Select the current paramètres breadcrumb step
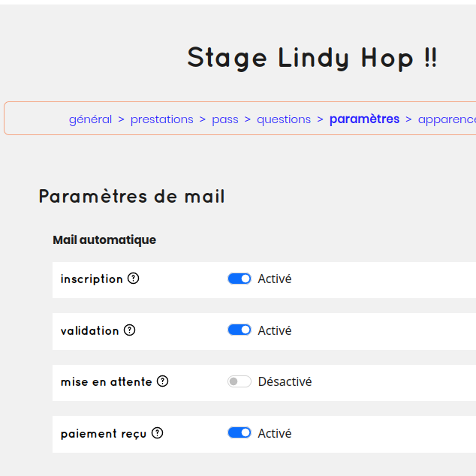This screenshot has width=476, height=476. tap(364, 119)
